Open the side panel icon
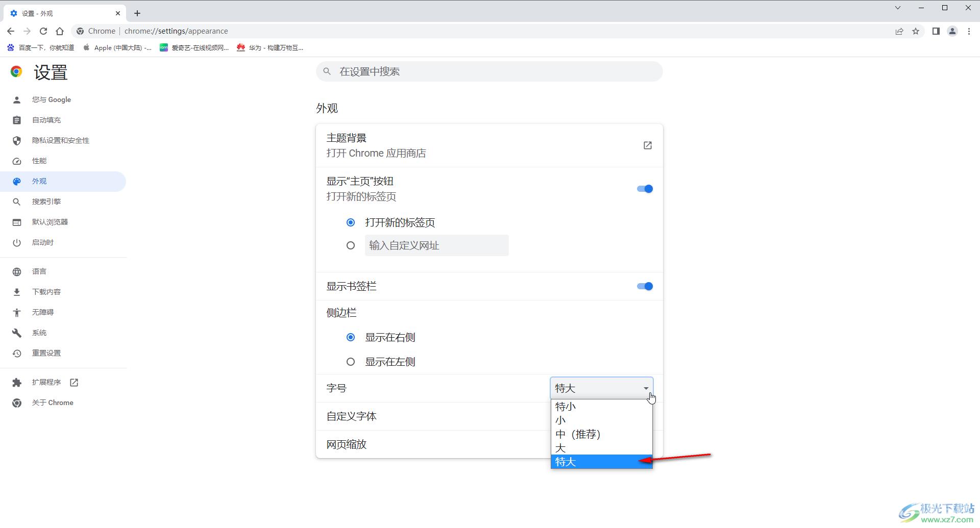The image size is (980, 528). (936, 31)
